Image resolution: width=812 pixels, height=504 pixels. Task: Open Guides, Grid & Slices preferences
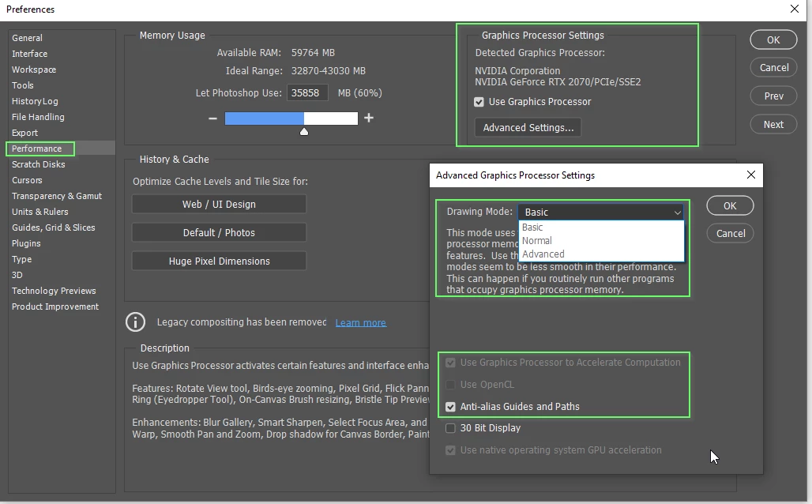click(x=54, y=228)
